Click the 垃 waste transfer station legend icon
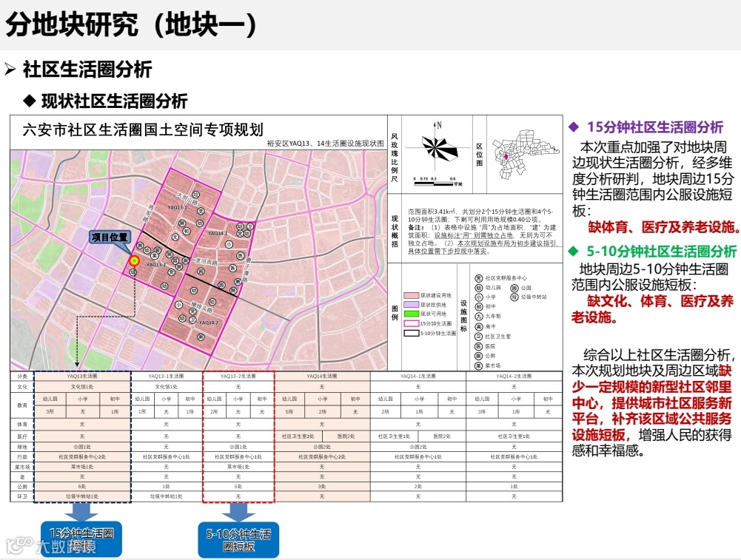 [514, 297]
